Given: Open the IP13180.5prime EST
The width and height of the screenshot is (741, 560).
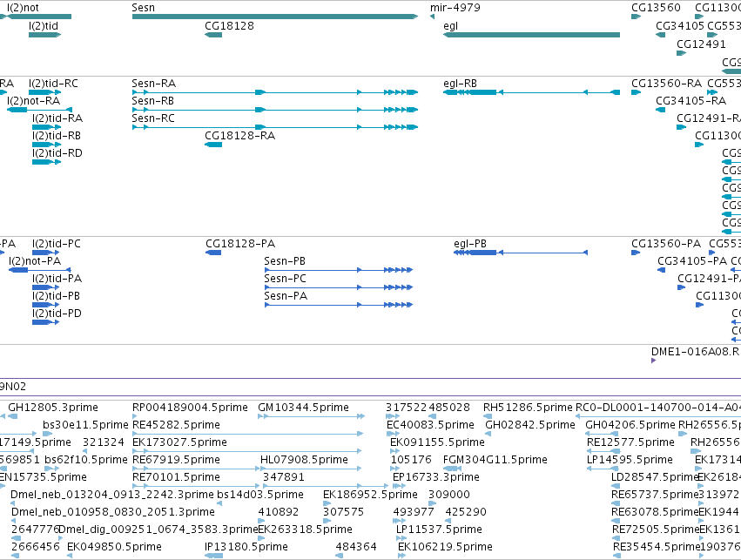Looking at the screenshot, I should pos(215,556).
